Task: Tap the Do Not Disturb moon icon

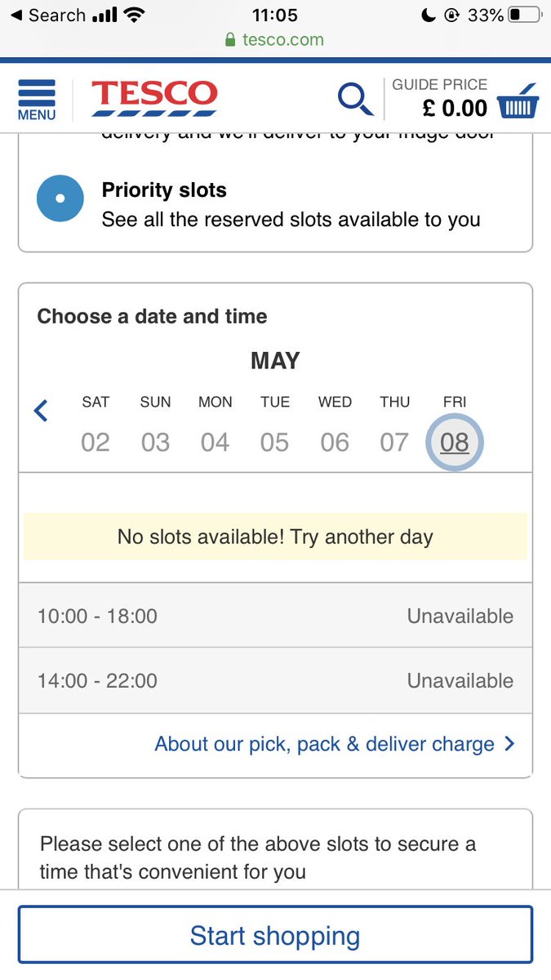Action: tap(429, 16)
